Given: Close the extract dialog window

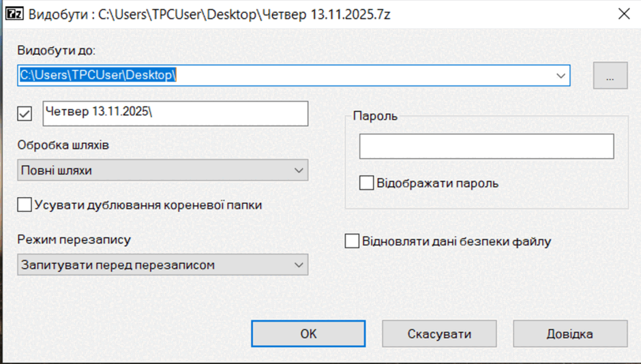Looking at the screenshot, I should click(624, 14).
